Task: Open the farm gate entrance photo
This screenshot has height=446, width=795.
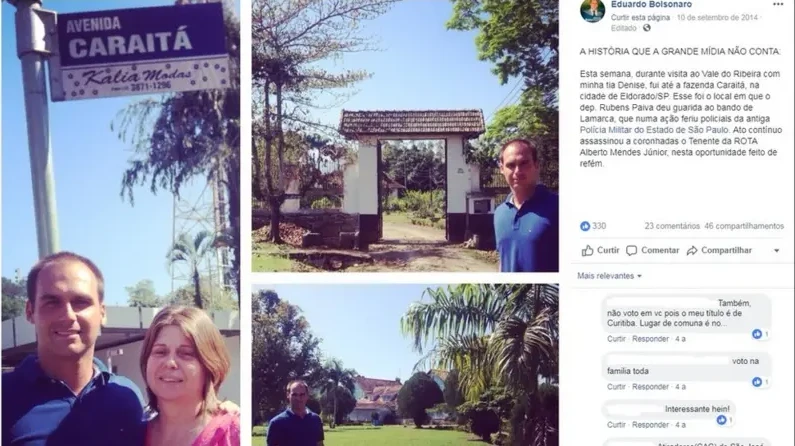Action: 405,136
